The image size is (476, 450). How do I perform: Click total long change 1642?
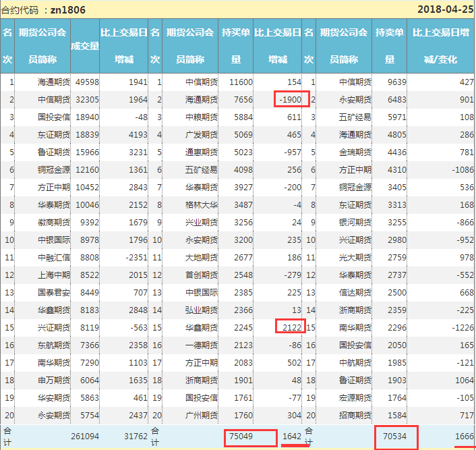[292, 437]
